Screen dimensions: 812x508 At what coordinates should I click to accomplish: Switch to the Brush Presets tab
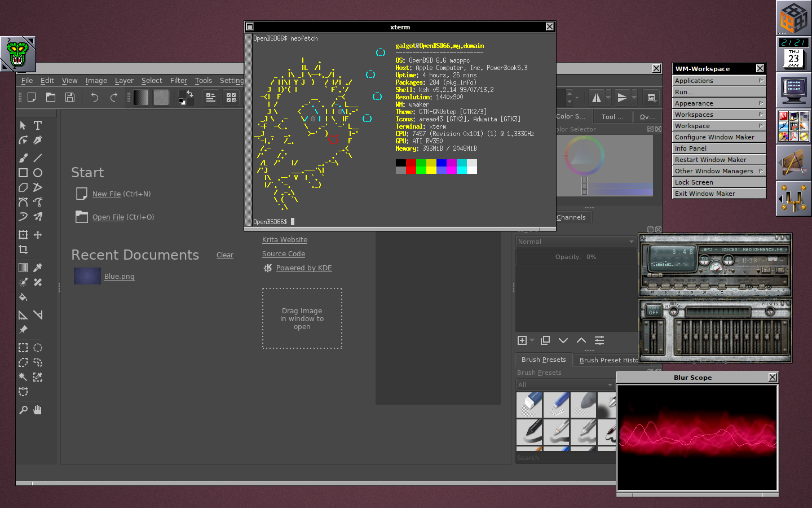click(543, 360)
